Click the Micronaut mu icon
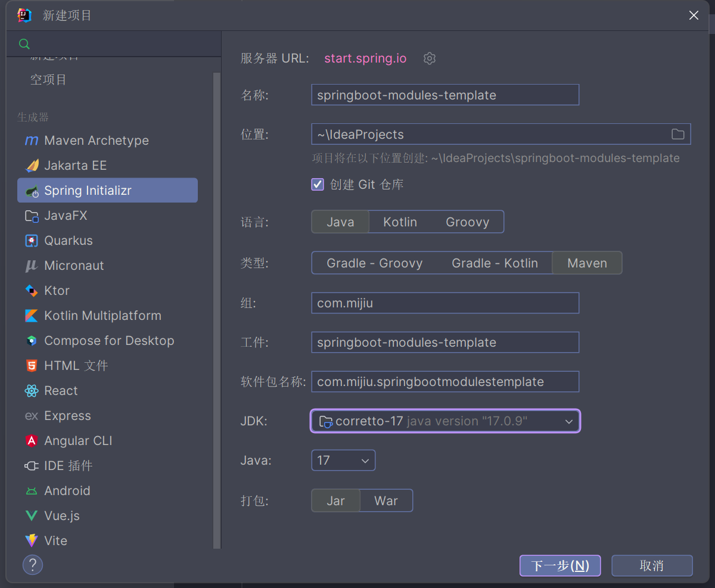Screen dimensions: 715x588 click(32, 266)
